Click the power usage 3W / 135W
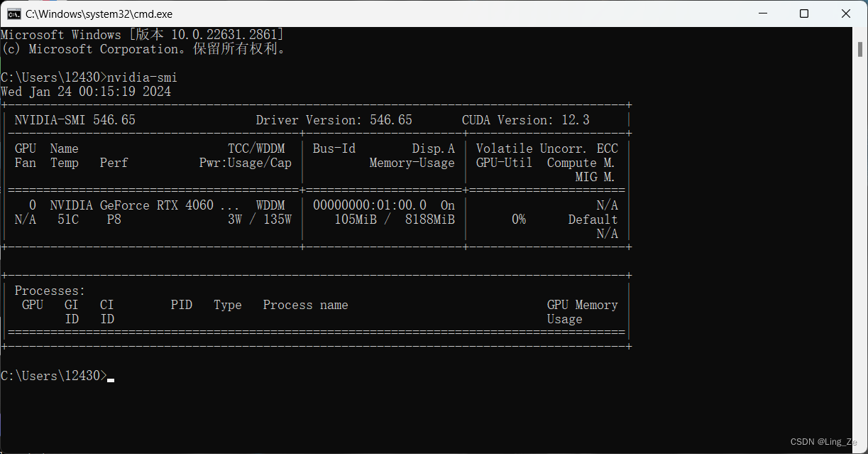This screenshot has width=868, height=454. (x=260, y=220)
